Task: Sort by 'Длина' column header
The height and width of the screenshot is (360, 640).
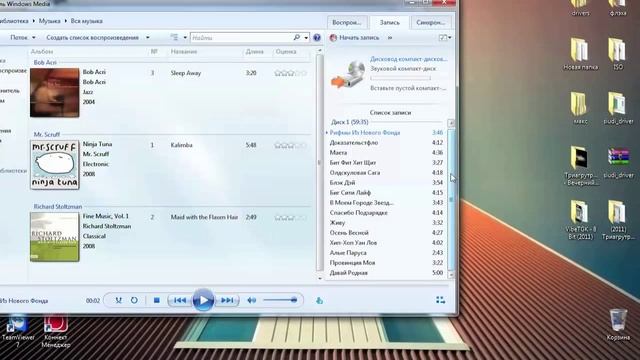Action: [255, 51]
